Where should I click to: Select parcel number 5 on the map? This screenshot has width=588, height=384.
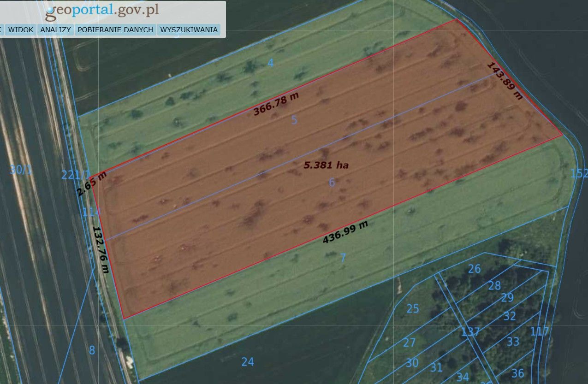294,120
